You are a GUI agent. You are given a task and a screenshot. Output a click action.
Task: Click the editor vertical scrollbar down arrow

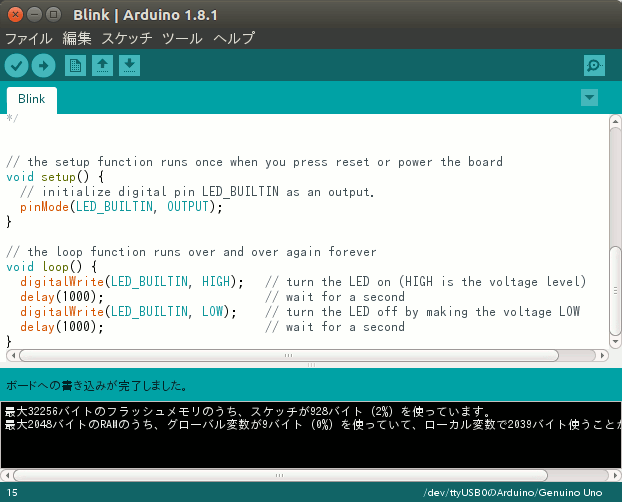pyautogui.click(x=615, y=341)
